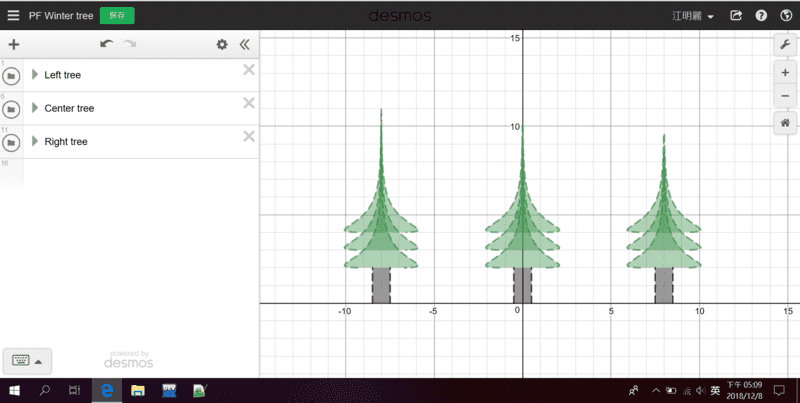Open the help menu
This screenshot has height=403, width=800.
pyautogui.click(x=761, y=16)
